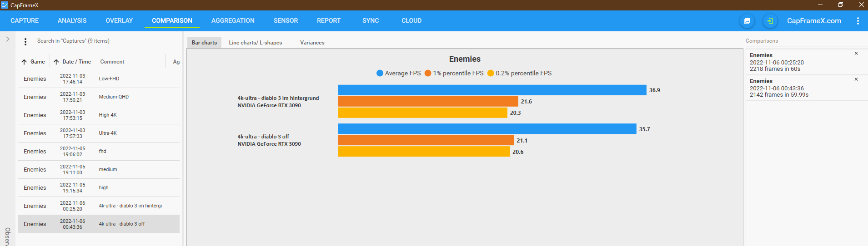This screenshot has height=246, width=868.
Task: Select the COMPARISON tab
Action: (x=172, y=20)
